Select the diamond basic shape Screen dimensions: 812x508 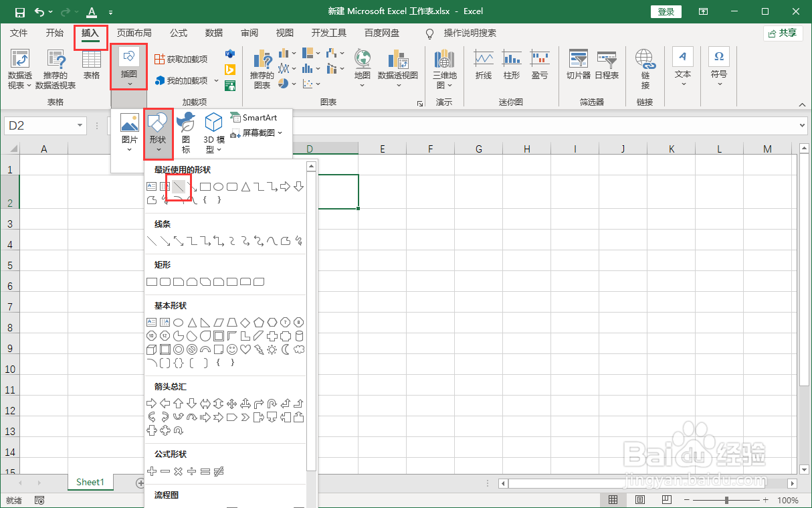[x=245, y=323]
